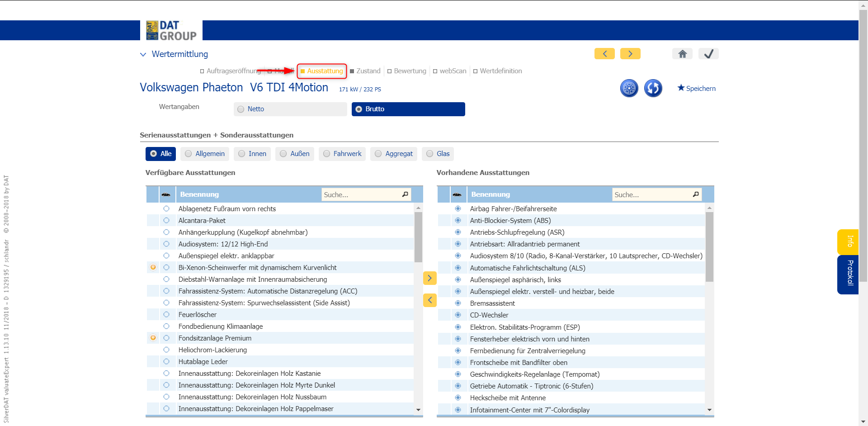868x426 pixels.
Task: Select radio for CD-Wechsler
Action: tap(458, 315)
